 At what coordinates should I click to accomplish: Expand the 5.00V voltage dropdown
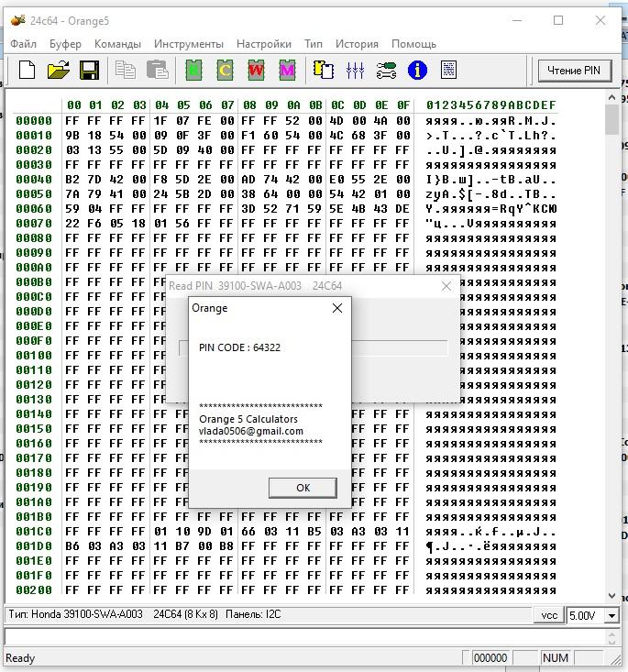point(612,616)
